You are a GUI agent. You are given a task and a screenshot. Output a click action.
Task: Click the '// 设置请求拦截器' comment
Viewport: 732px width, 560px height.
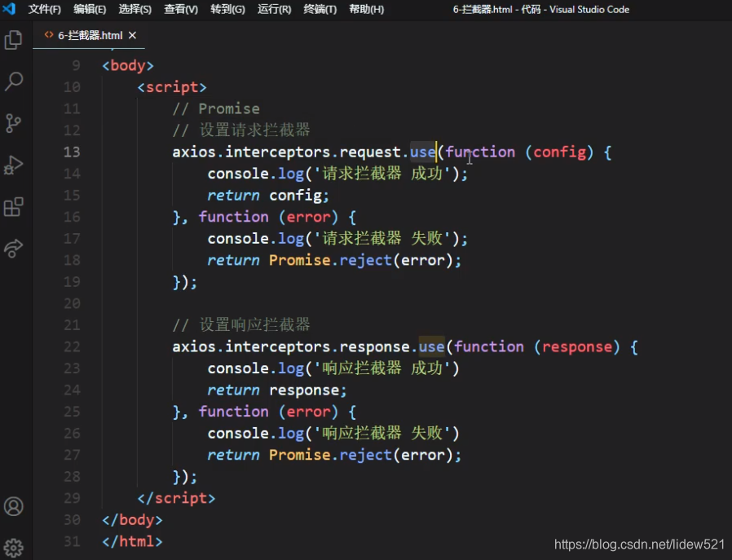pyautogui.click(x=241, y=130)
